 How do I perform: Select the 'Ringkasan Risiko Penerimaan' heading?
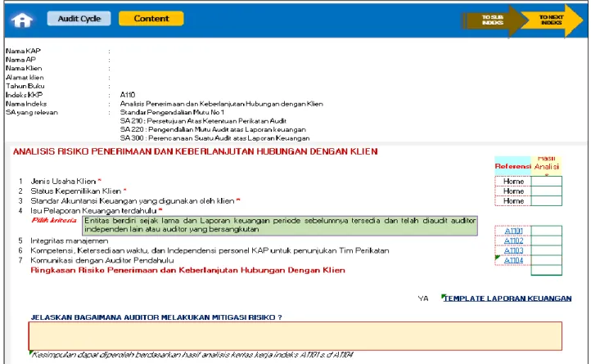tap(187, 270)
